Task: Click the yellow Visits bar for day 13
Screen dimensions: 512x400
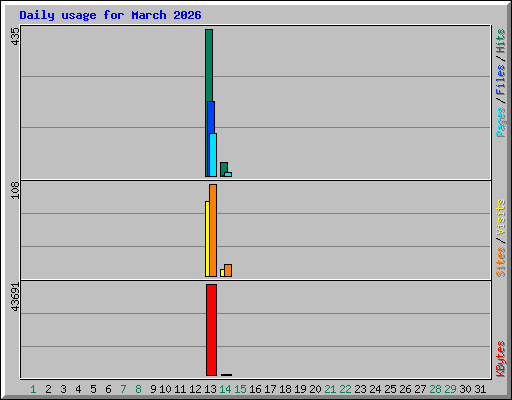Action: coord(207,239)
